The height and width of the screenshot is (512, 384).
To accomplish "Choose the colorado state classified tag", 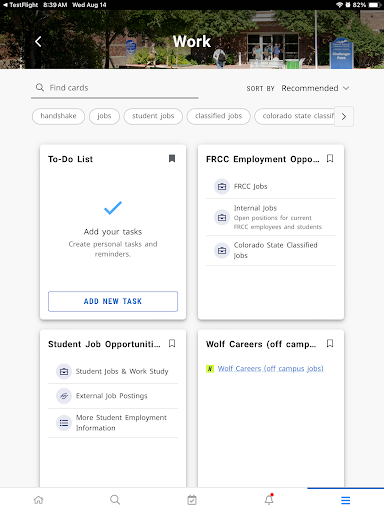I will (295, 116).
